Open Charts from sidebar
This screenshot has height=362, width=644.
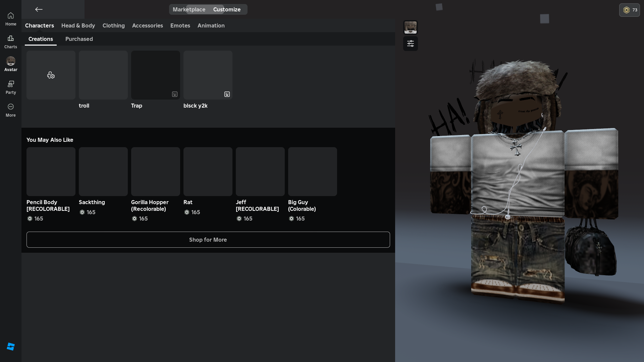(11, 42)
